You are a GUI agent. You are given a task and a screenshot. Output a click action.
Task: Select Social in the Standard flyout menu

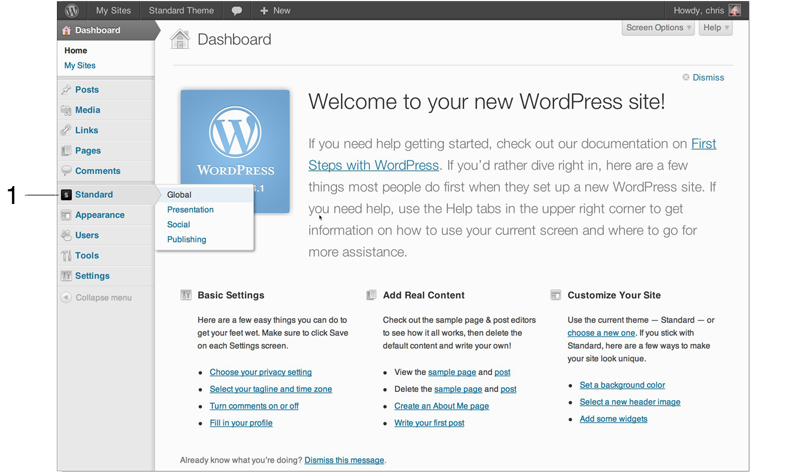(179, 225)
